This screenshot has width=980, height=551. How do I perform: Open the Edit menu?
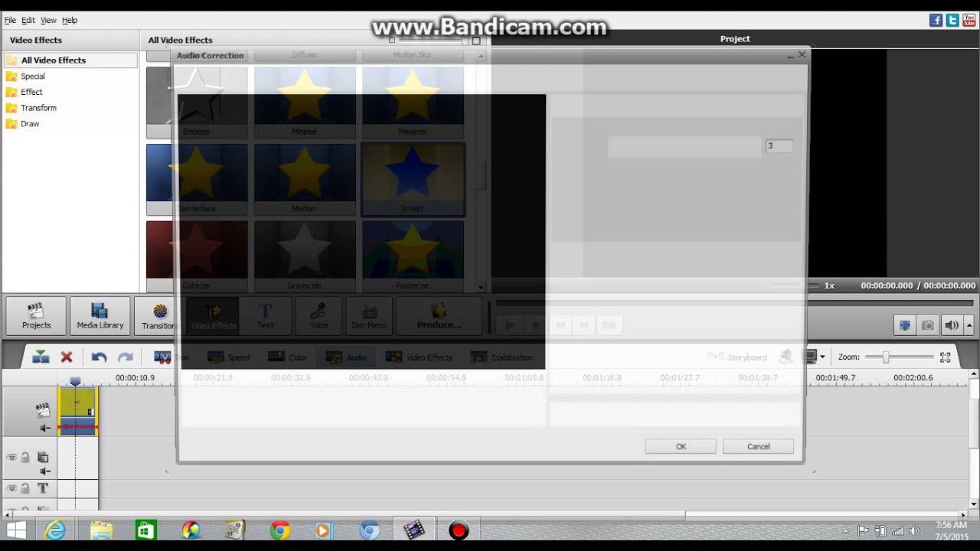28,21
